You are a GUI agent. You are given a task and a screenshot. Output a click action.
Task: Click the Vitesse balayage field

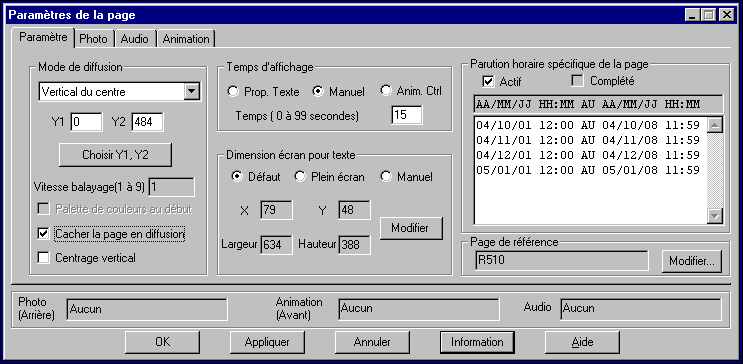171,187
